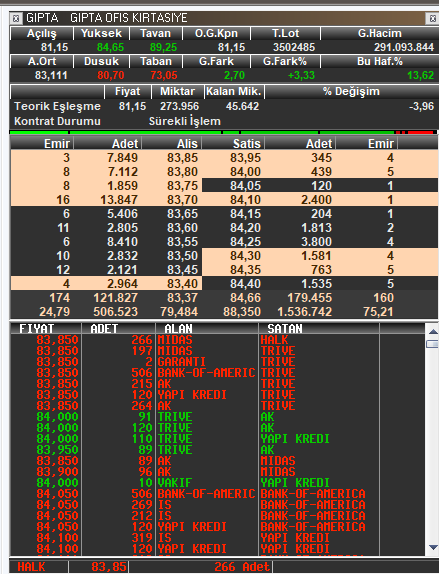Click the VAKIF buyer entry
Screen dimensions: 439x574
[175, 482]
